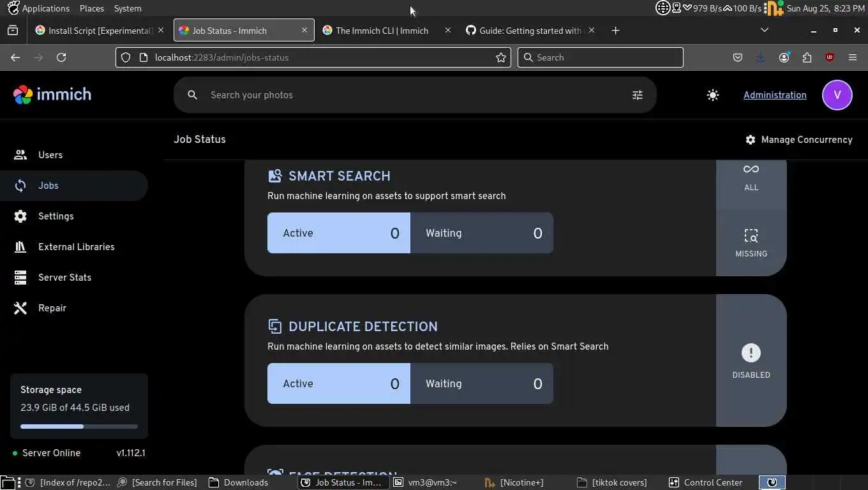The width and height of the screenshot is (868, 490).
Task: Switch to The Immich CLI tab
Action: (x=387, y=31)
